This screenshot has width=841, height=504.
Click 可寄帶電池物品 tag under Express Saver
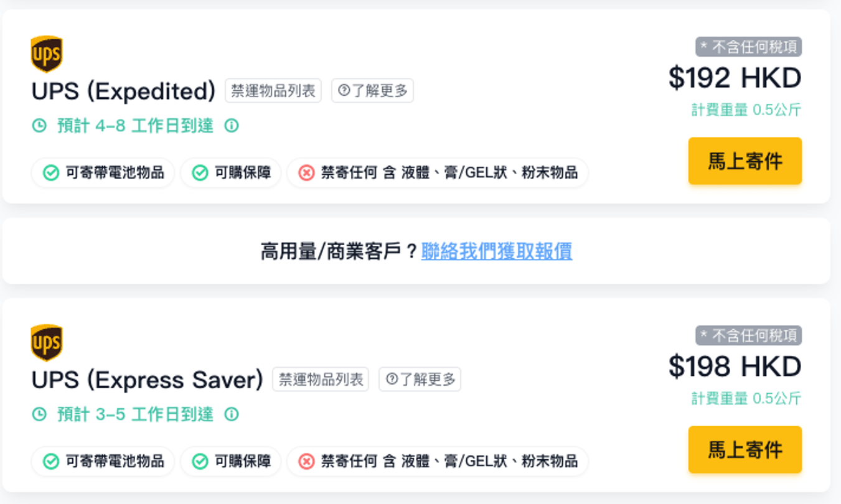coord(103,462)
